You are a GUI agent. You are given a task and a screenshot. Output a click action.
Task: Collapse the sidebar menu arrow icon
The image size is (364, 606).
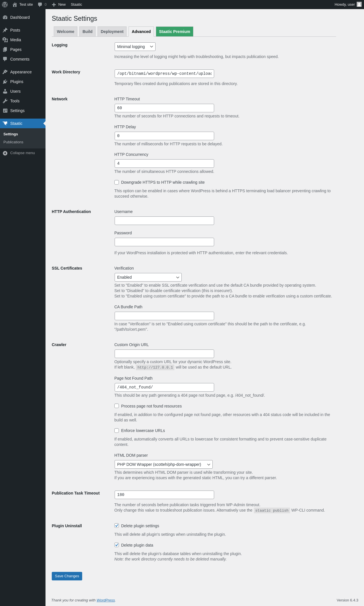coord(5,153)
